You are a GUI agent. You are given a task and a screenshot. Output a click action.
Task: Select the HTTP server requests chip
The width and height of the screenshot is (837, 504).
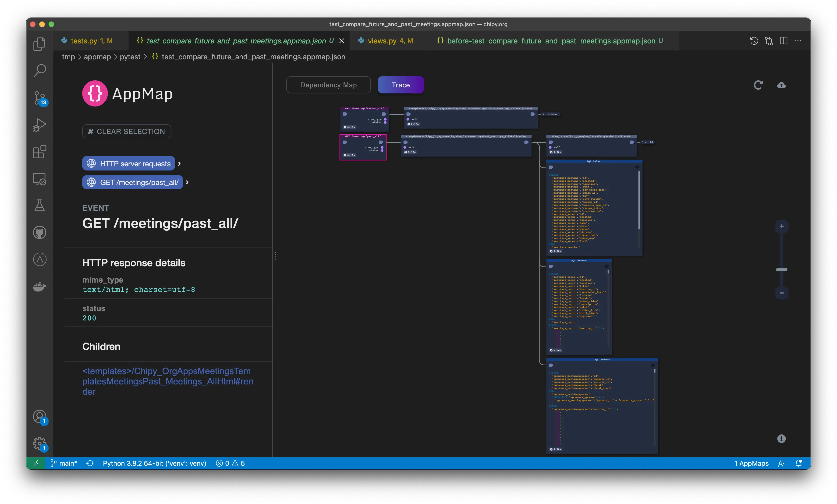click(x=128, y=163)
